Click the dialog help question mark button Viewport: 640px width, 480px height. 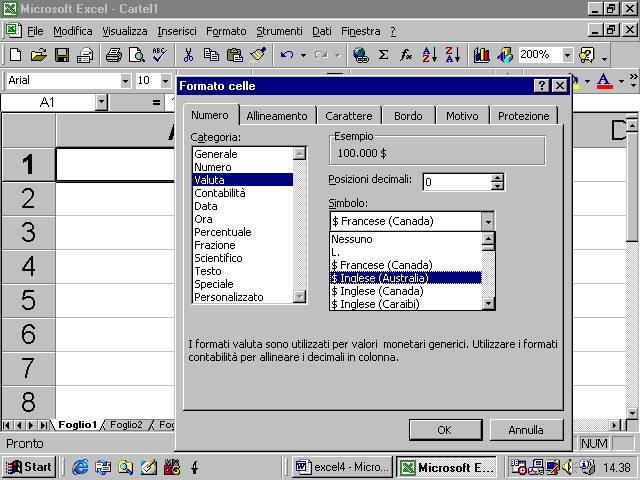541,86
